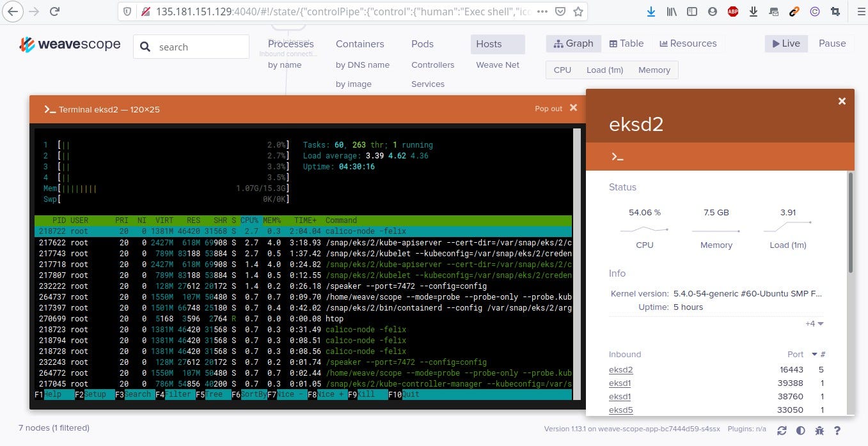Open inbound link eksd1 with port 39388
The width and height of the screenshot is (868, 446).
click(x=620, y=383)
